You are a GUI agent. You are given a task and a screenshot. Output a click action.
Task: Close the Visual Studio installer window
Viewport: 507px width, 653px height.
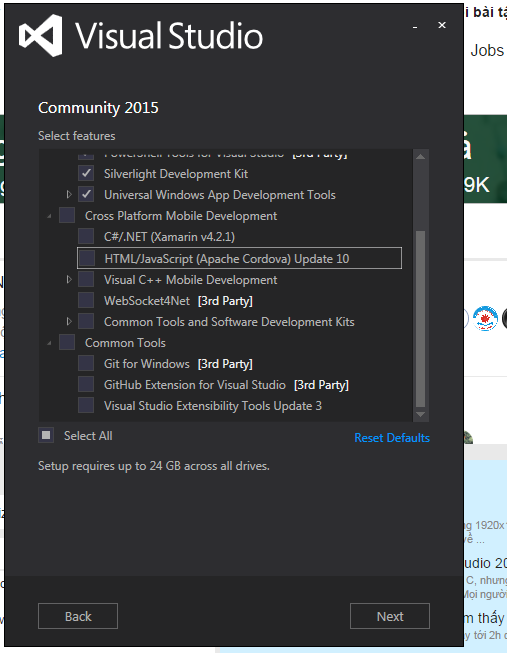coord(442,25)
